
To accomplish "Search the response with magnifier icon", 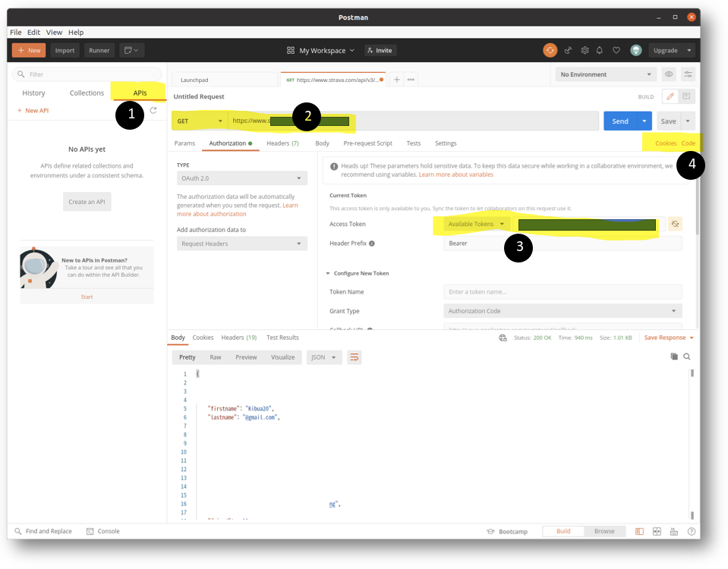I will pos(687,357).
